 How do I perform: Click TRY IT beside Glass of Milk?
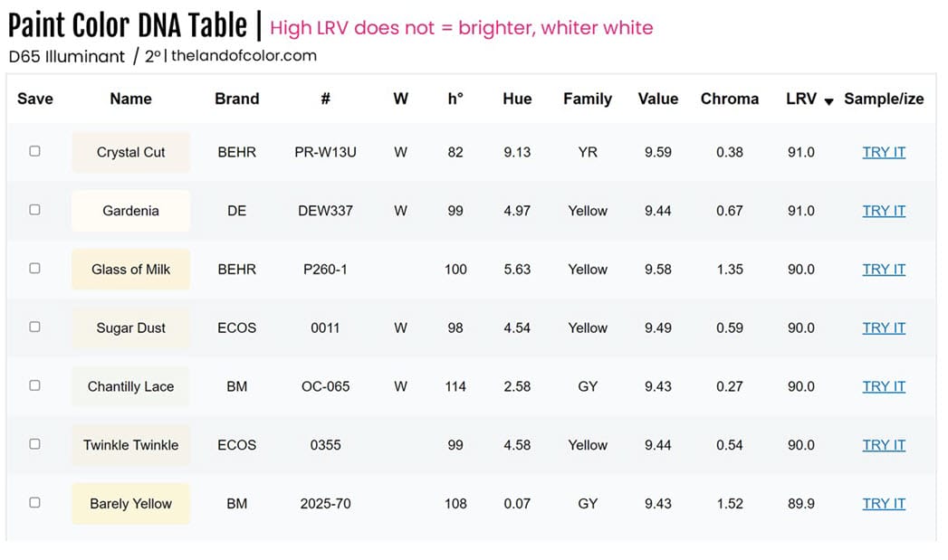pos(883,269)
